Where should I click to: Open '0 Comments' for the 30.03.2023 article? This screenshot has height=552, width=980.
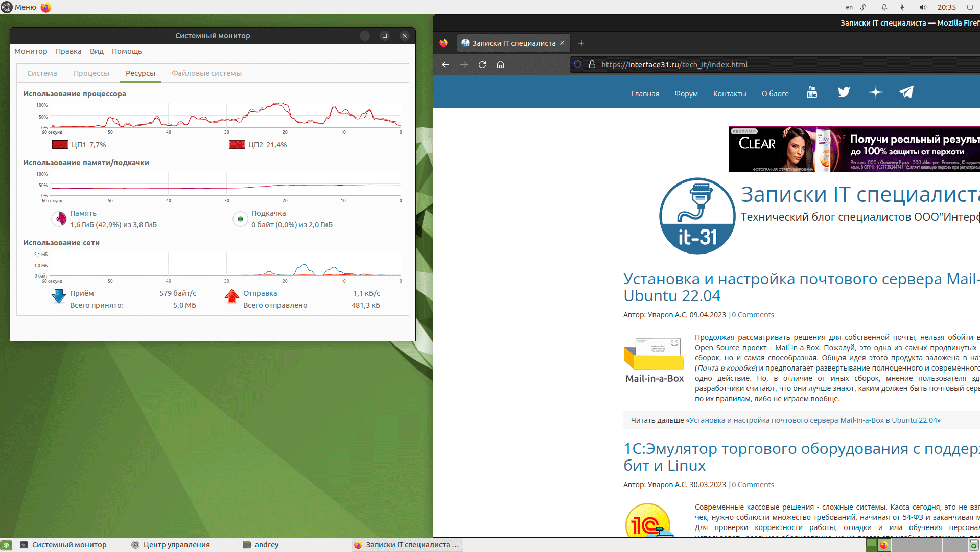click(753, 485)
